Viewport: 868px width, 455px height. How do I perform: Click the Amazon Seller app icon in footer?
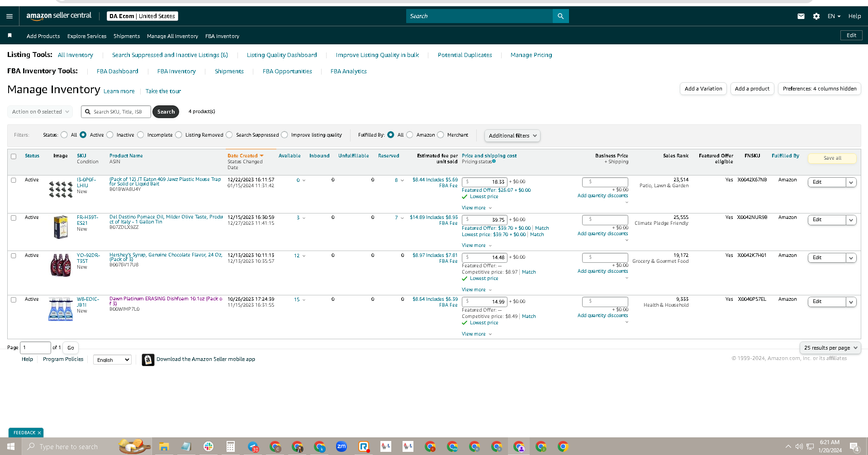point(148,360)
